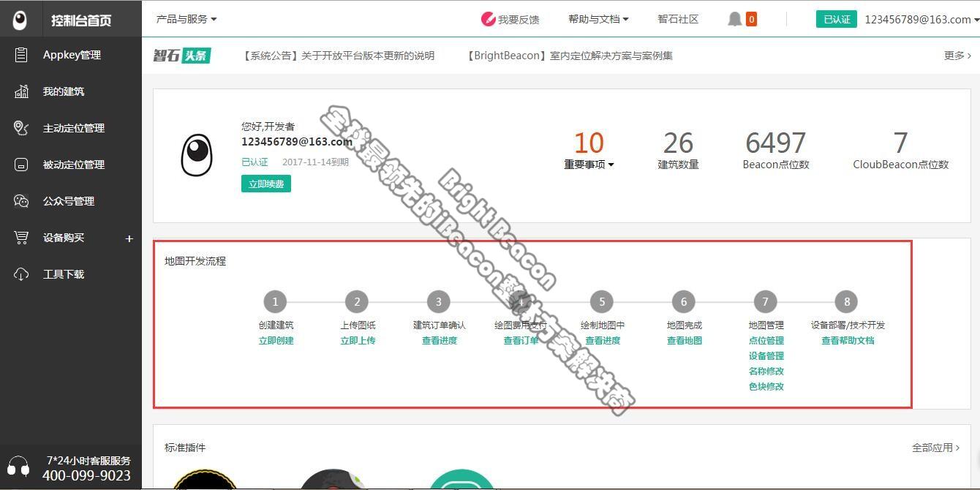The height and width of the screenshot is (490, 980).
Task: Click the 我要反馈 pencil feedback icon
Action: point(488,19)
